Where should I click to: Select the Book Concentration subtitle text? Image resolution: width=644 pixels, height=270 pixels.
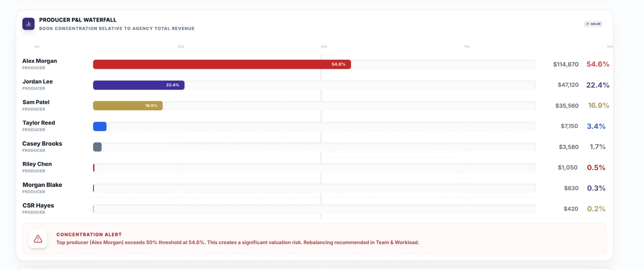click(x=117, y=29)
